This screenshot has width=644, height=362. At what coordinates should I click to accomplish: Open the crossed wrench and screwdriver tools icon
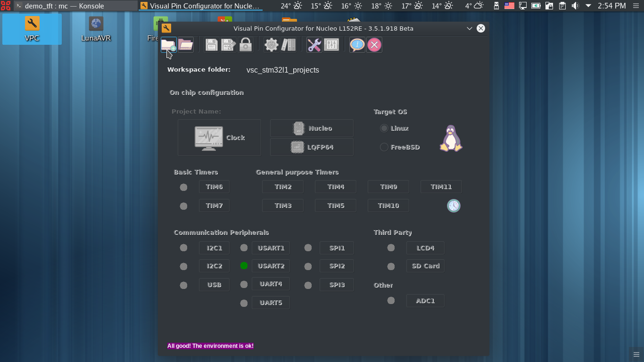[x=314, y=45]
